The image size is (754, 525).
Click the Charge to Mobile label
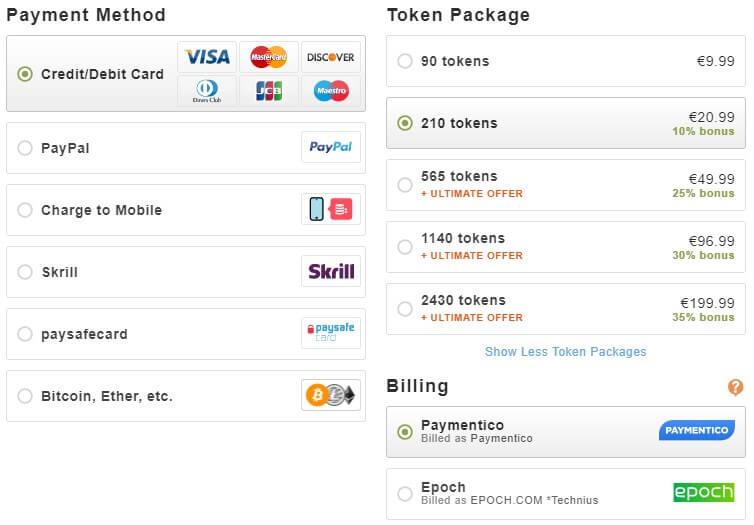(x=101, y=210)
